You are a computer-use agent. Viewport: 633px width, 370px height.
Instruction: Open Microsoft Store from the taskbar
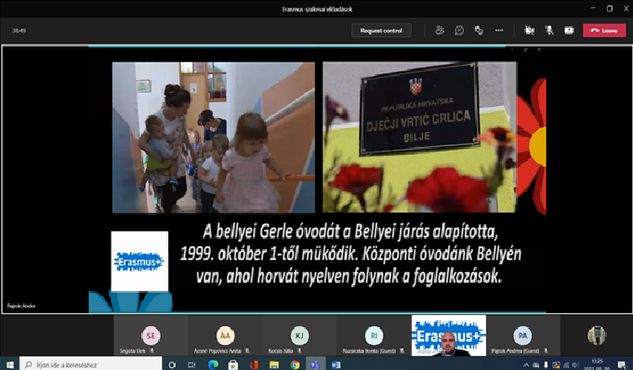(x=233, y=365)
